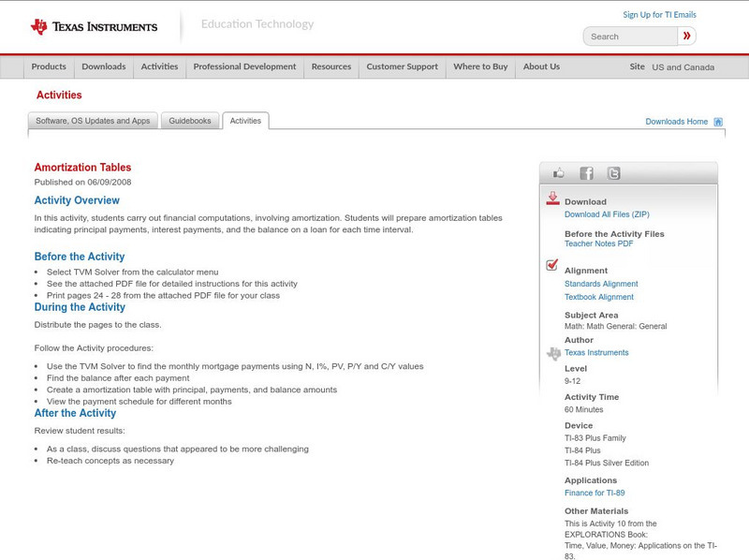Click the During the Activity heading
This screenshot has height=560, width=749.
click(x=80, y=307)
